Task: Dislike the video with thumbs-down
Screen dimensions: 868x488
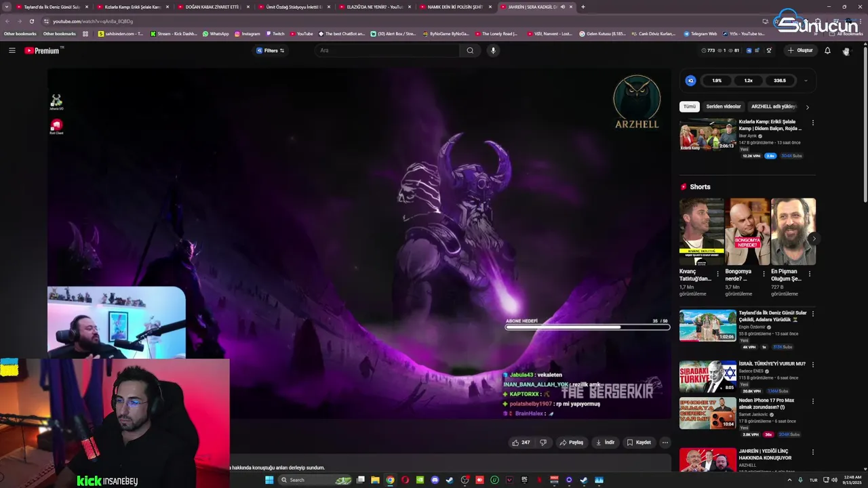Action: (542, 443)
